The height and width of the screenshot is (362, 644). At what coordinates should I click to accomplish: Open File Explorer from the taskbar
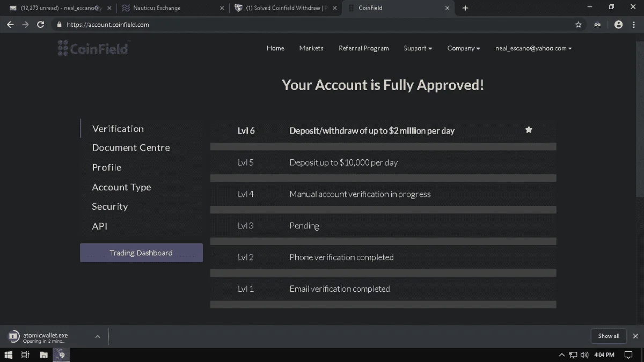coord(44,354)
